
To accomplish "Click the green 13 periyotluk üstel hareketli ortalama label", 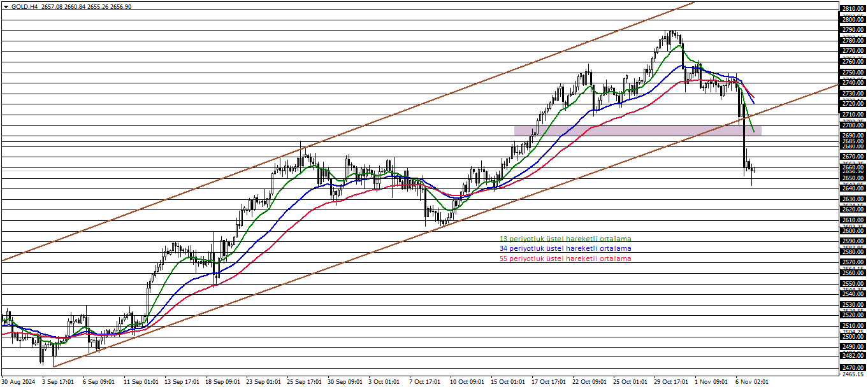I will (x=565, y=239).
